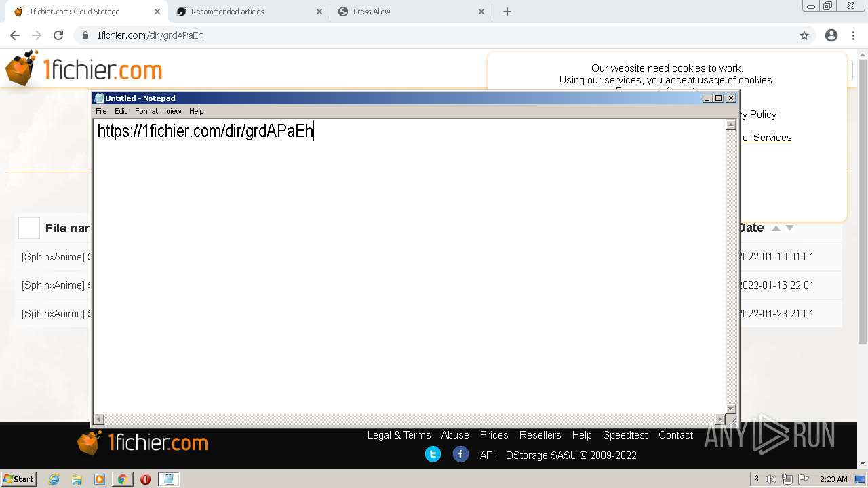Select the date 2022-01-10 01:01
Viewport: 868px width, 488px height.
click(x=777, y=257)
